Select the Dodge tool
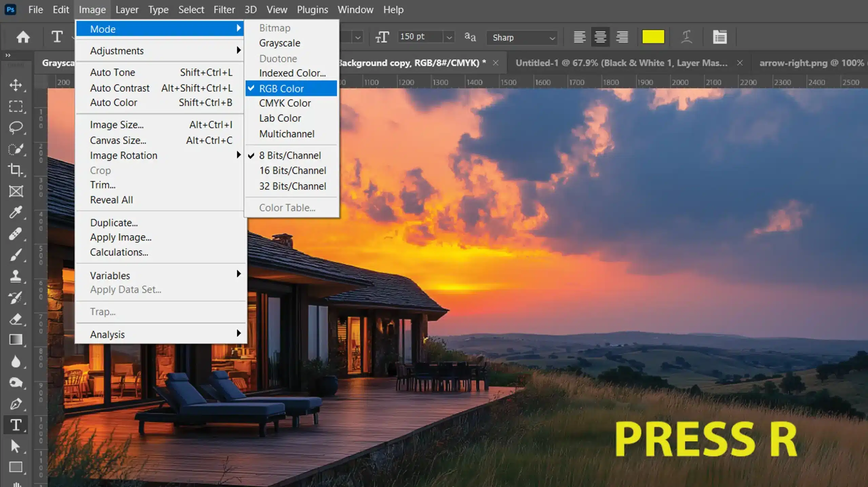The width and height of the screenshot is (868, 487). point(16,383)
